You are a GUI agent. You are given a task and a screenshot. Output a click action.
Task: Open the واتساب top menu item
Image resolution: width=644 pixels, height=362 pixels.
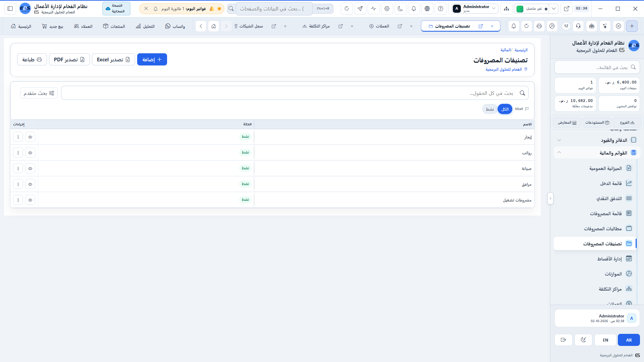175,26
